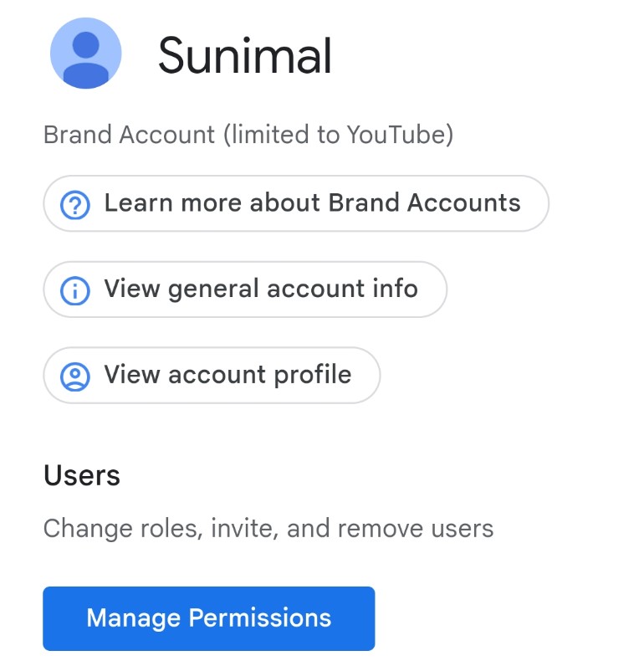Click the word Permissions on the blue button
644x666 pixels.
(260, 617)
